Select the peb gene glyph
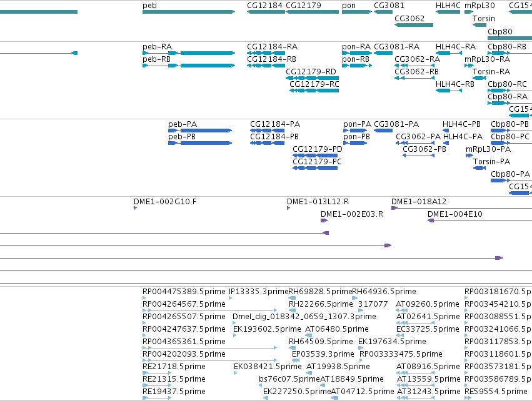The image size is (532, 401). [189, 12]
